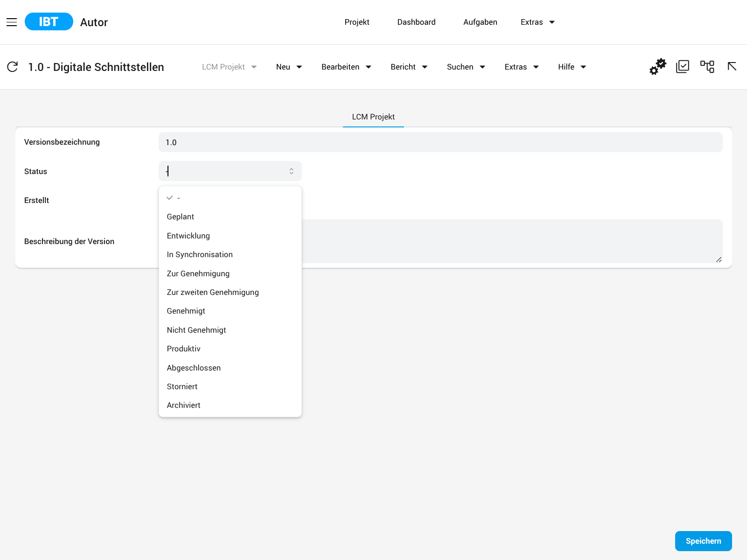
Task: Open the hamburger navigation menu
Action: (12, 22)
